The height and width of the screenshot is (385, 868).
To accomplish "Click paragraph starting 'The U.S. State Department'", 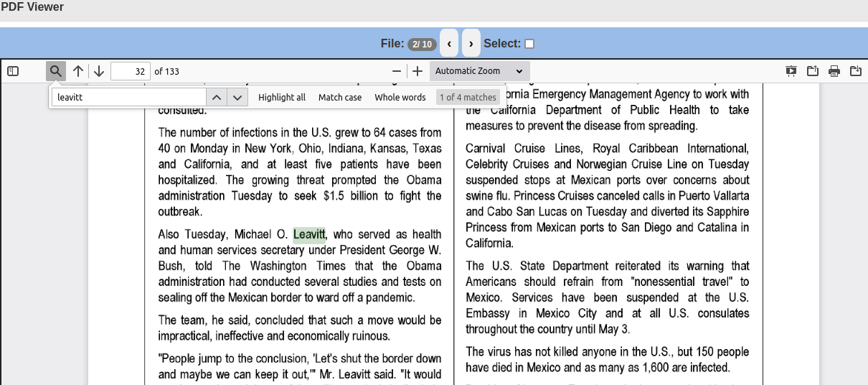I will point(608,297).
